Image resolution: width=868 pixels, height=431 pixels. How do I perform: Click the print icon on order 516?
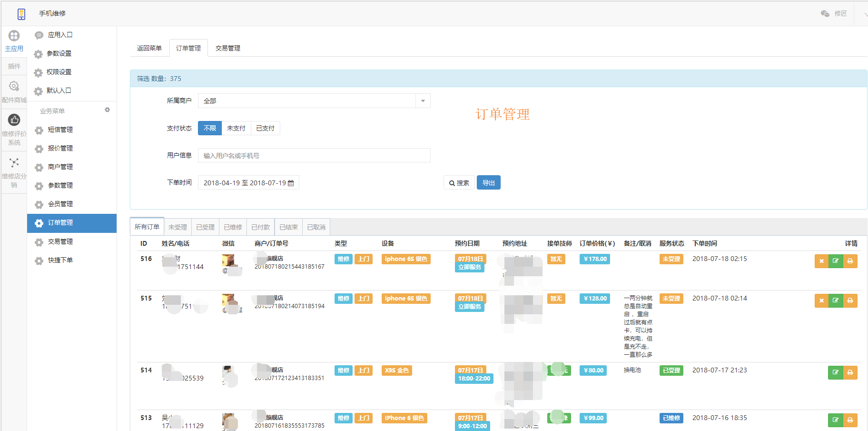tap(850, 261)
